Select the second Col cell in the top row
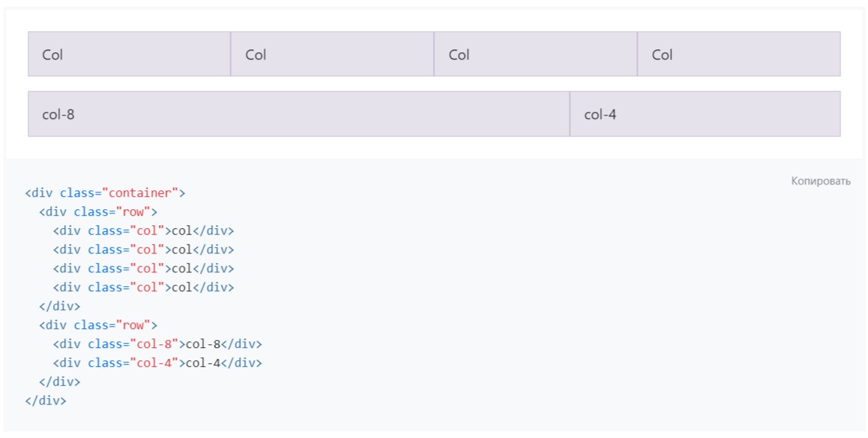The width and height of the screenshot is (868, 438). coord(330,53)
